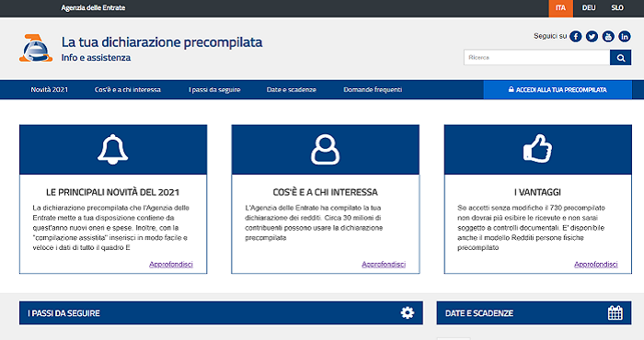Open the Twitter social icon
Image resolution: width=644 pixels, height=340 pixels.
(592, 37)
